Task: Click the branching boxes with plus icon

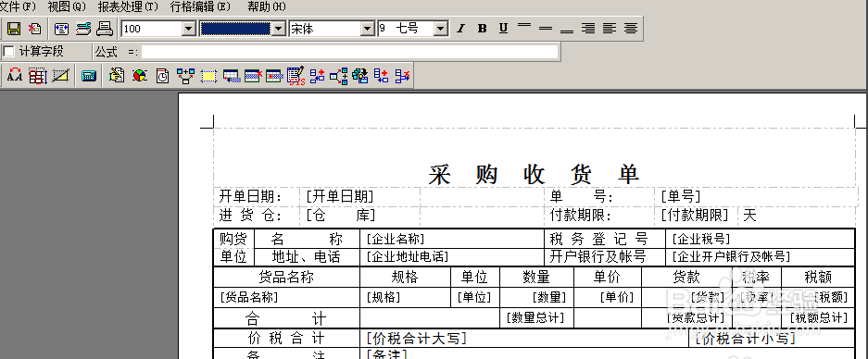Action: (x=339, y=76)
